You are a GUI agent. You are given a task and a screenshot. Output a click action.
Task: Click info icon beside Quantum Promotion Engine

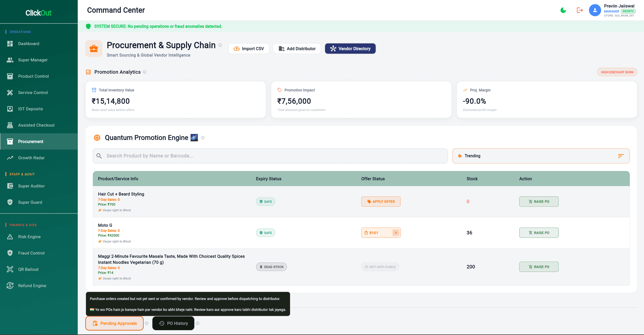point(203,138)
